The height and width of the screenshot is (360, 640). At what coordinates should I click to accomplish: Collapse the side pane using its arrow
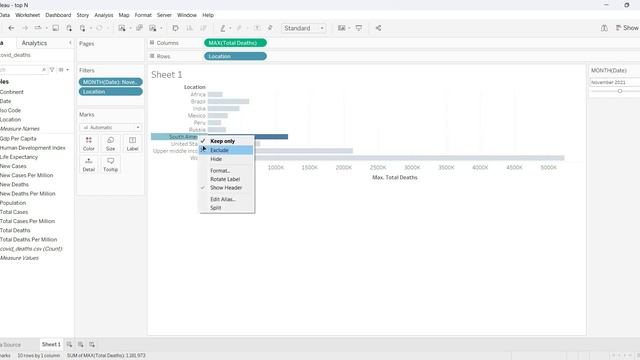[70, 43]
